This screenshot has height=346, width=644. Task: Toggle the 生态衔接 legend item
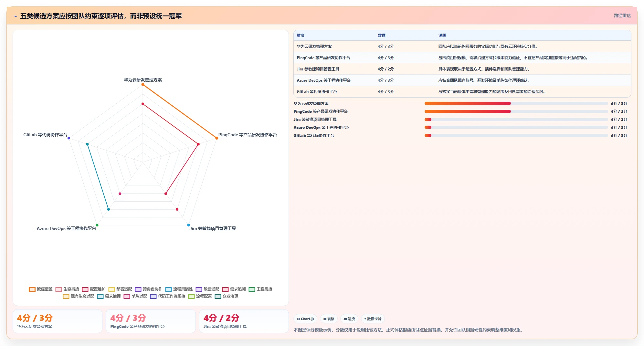tap(67, 289)
